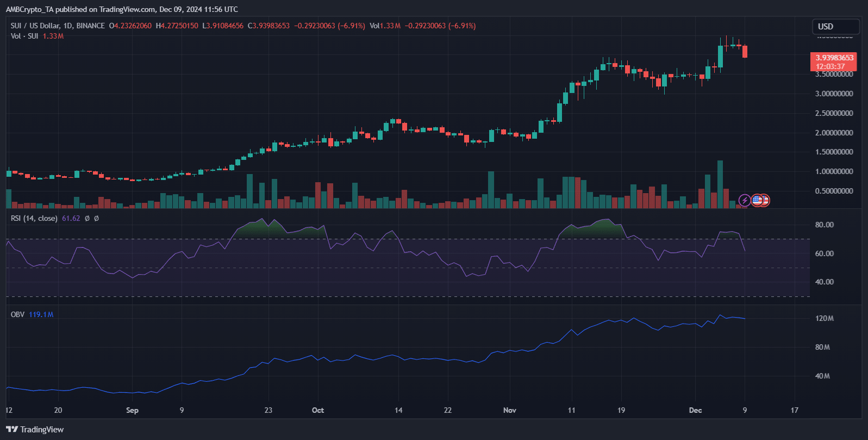Click the 19 date label on the time axis

[621, 410]
